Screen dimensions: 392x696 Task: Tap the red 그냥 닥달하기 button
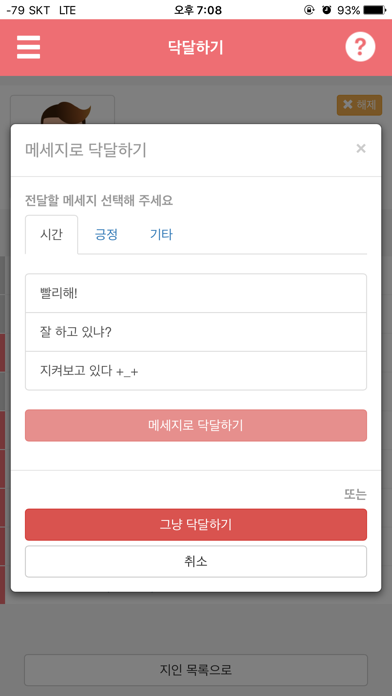click(x=196, y=525)
